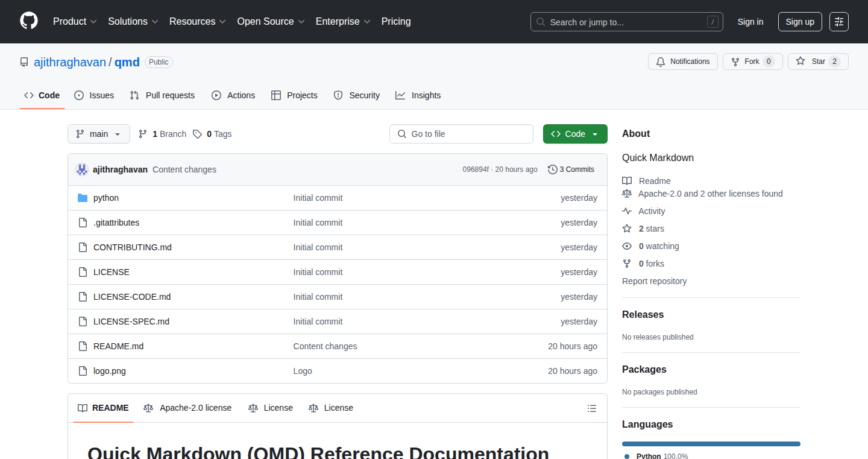The image size is (868, 459).
Task: Switch to the Issues tab
Action: 94,95
